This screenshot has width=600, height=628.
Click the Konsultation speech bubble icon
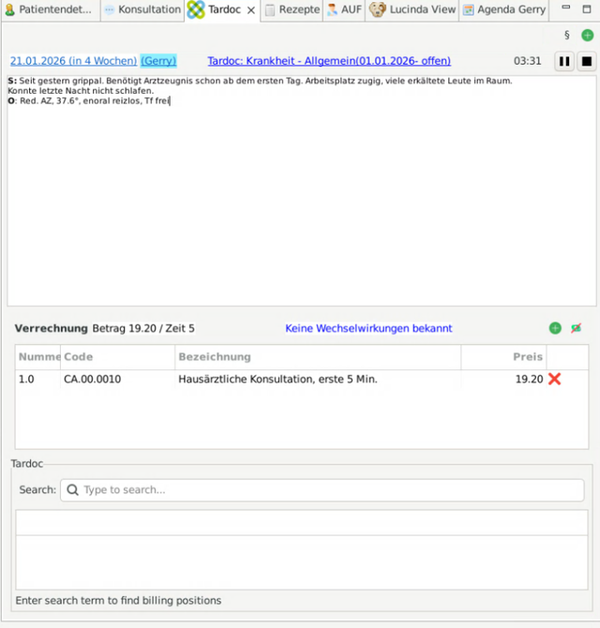coord(109,10)
